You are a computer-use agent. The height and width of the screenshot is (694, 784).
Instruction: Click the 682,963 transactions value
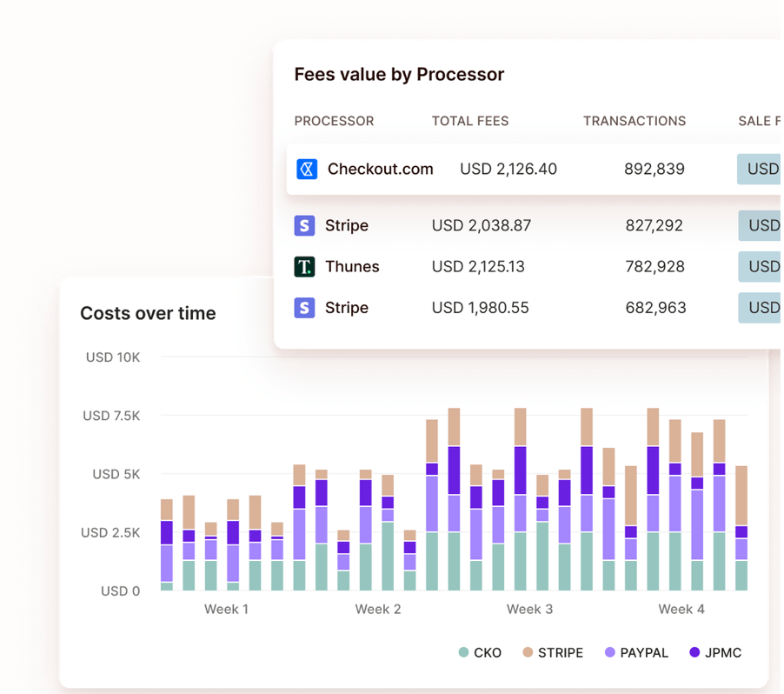click(656, 308)
